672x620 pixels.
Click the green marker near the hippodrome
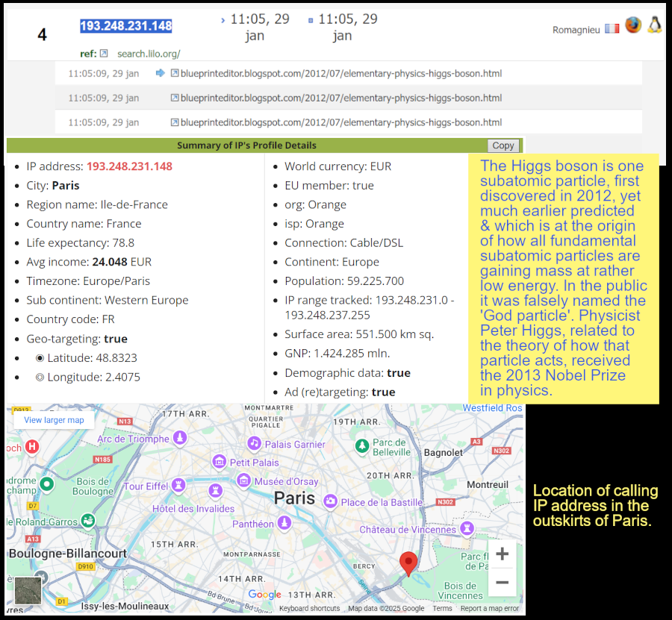coord(47,484)
